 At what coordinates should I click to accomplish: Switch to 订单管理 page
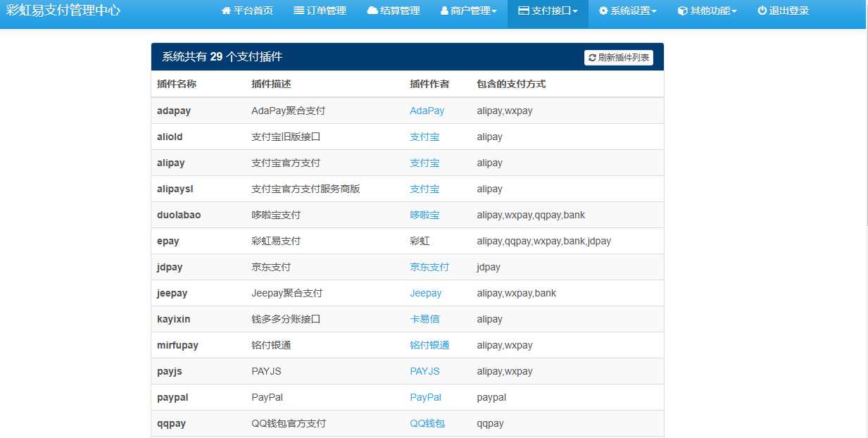pyautogui.click(x=320, y=11)
